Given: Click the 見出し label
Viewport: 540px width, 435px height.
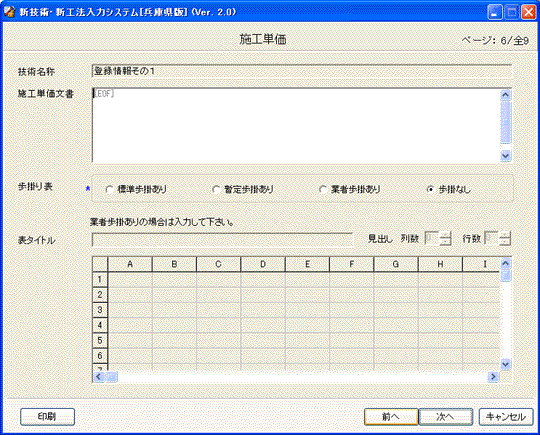Looking at the screenshot, I should point(380,238).
